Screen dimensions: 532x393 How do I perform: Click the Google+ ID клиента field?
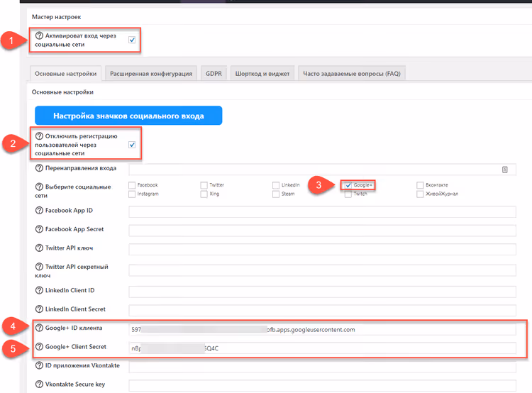[322, 329]
